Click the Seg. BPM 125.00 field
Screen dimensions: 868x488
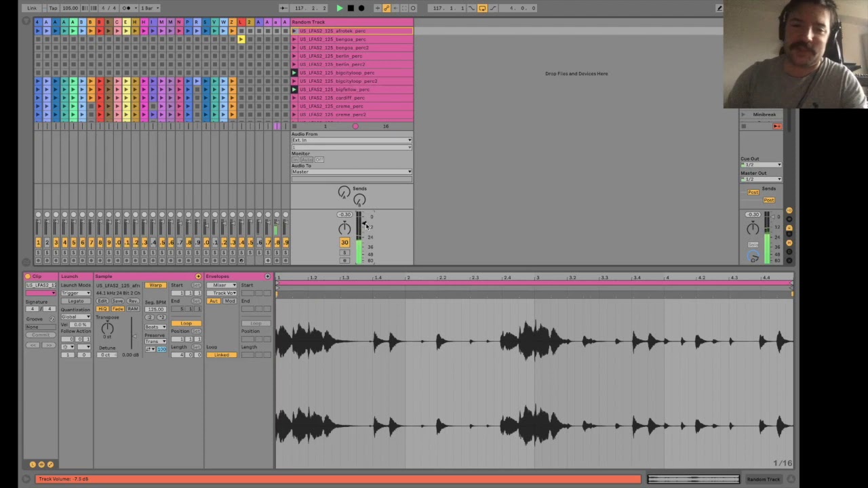click(x=156, y=309)
